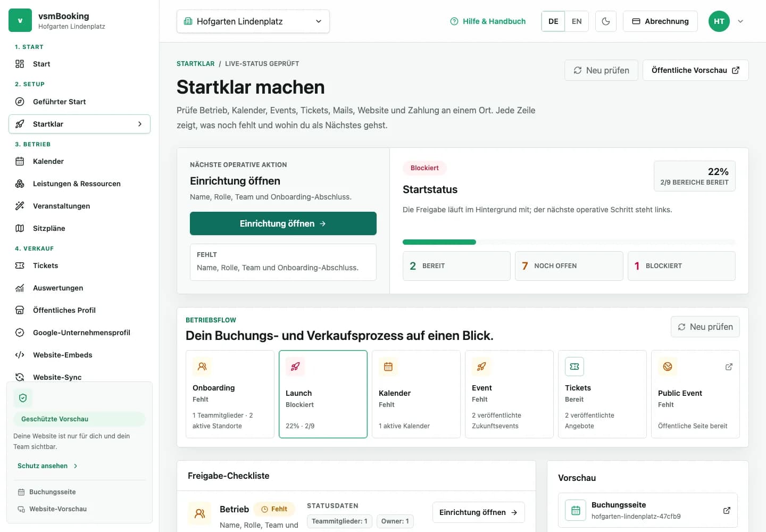Click the rocket icon on the Event card
Image resolution: width=766 pixels, height=532 pixels.
pyautogui.click(x=481, y=367)
